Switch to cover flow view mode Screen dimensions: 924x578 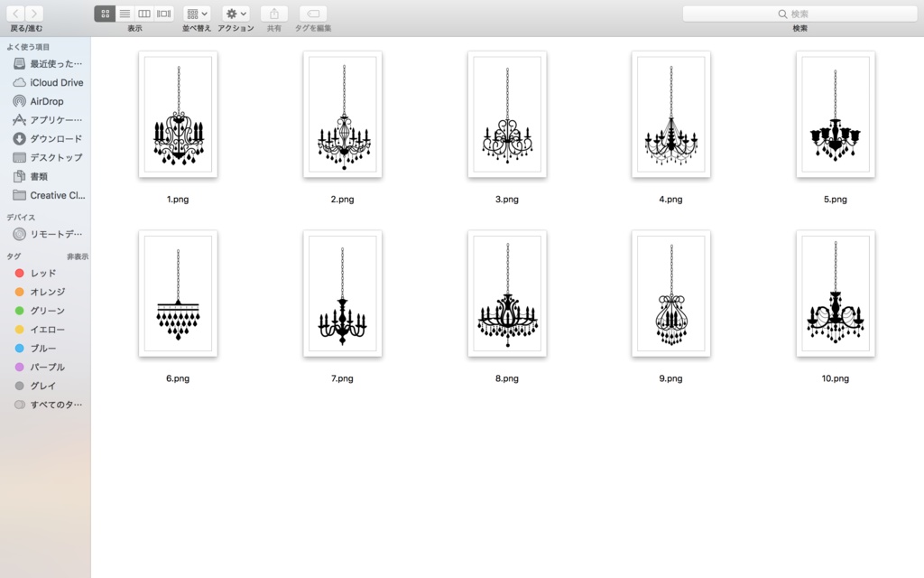(164, 14)
